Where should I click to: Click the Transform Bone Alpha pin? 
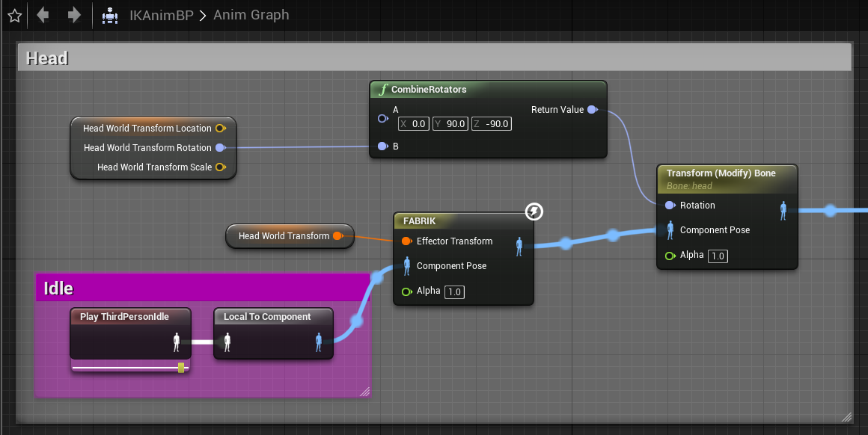click(x=670, y=256)
